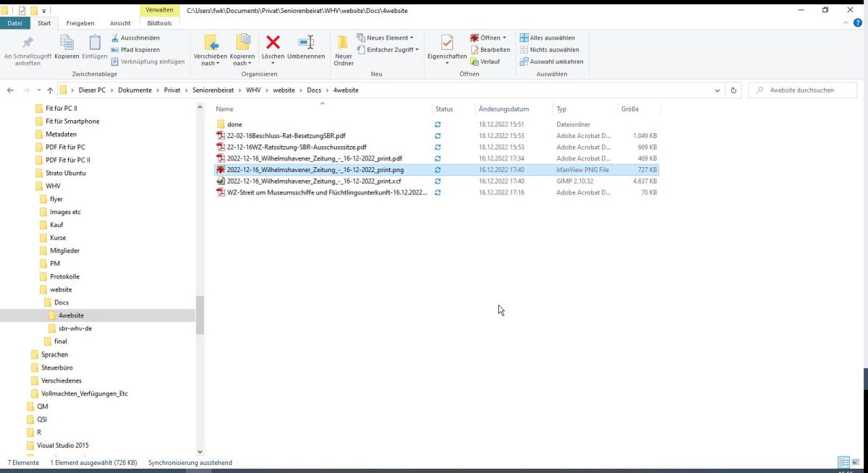Click the Ausschneiden scissors button
Screen dimensions: 868x473
click(x=135, y=38)
